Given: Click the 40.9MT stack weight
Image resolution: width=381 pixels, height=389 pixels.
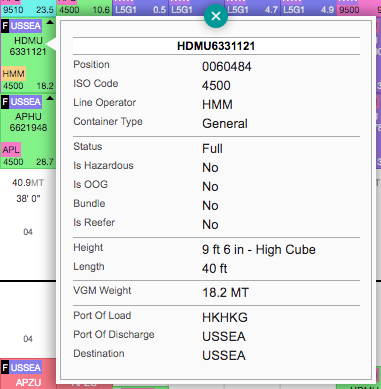Looking at the screenshot, I should pos(28,183).
